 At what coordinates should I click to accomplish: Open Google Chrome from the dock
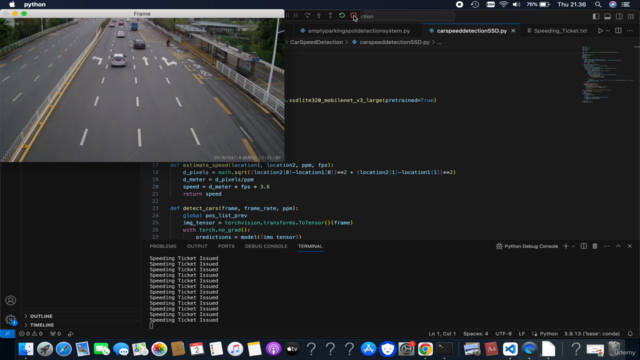coord(425,349)
